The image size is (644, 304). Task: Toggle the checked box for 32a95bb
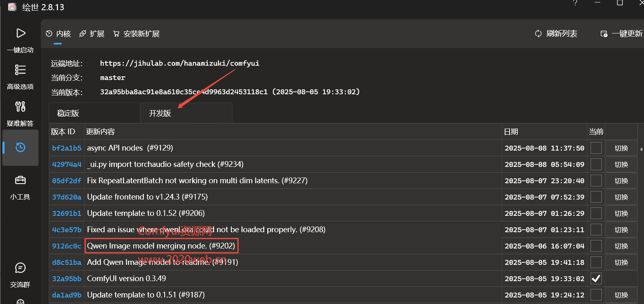click(x=596, y=278)
